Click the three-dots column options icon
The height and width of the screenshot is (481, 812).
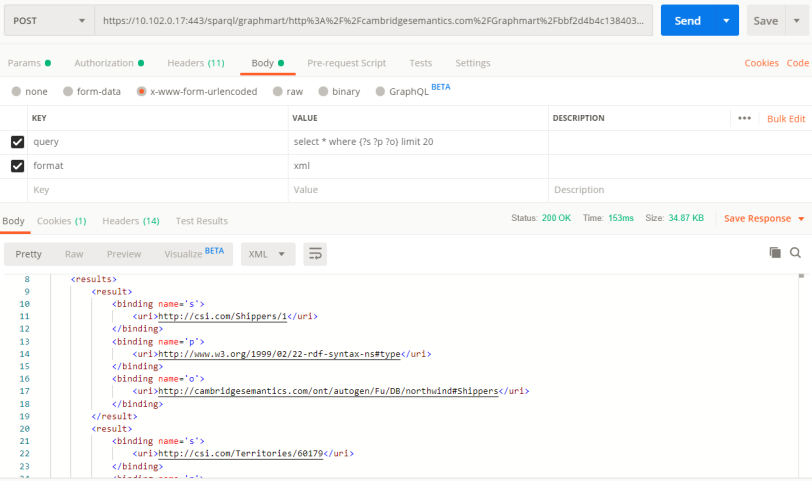(744, 118)
